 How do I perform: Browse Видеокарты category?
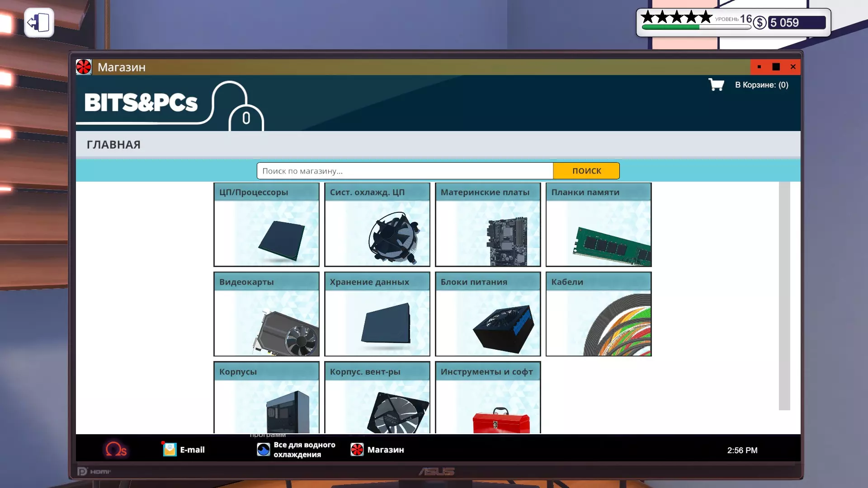266,314
